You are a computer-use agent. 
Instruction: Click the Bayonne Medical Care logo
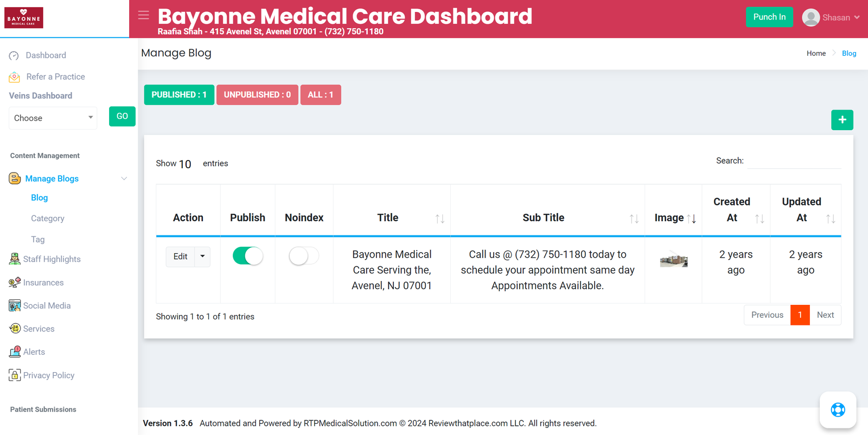click(x=24, y=18)
